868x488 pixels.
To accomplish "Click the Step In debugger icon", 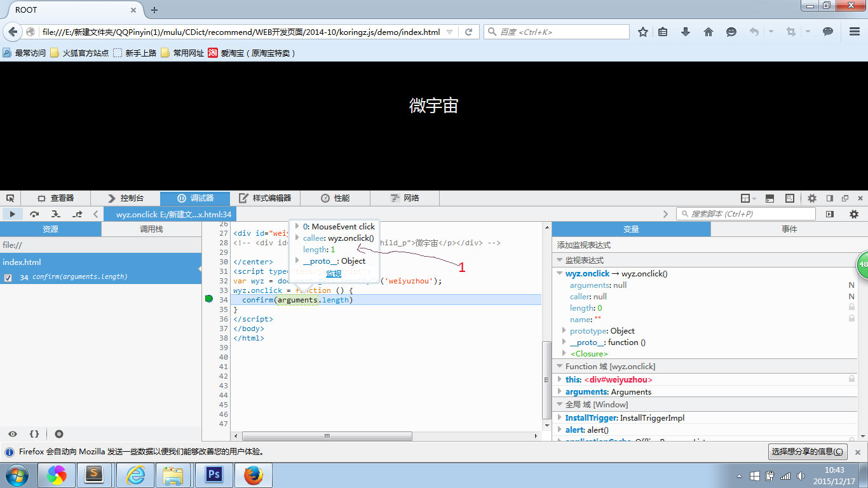I will click(56, 214).
